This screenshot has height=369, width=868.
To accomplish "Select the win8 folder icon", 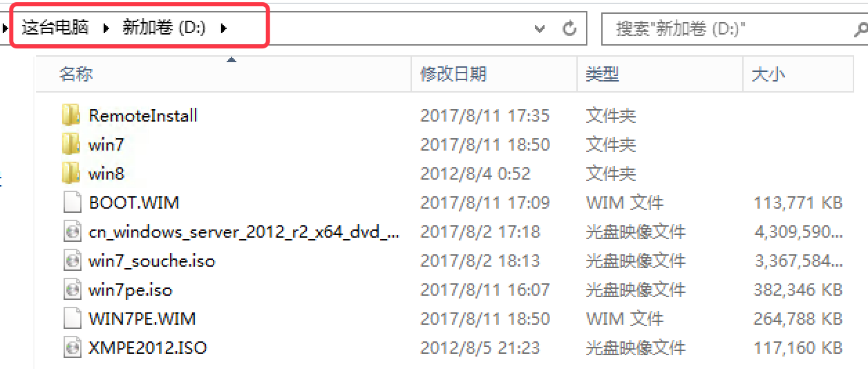I will click(71, 173).
